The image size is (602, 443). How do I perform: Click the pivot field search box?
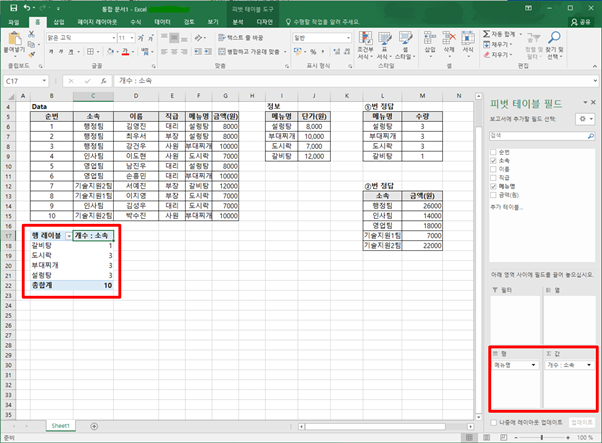[x=542, y=136]
